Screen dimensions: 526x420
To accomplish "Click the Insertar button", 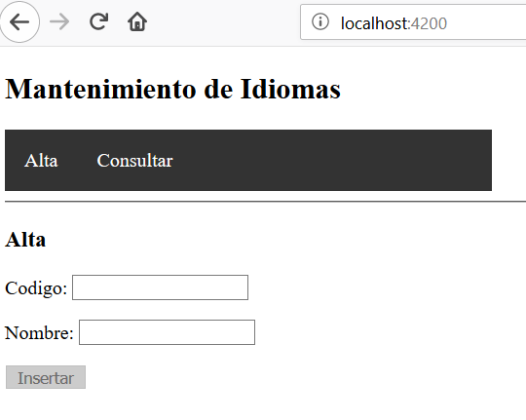I will coord(46,377).
